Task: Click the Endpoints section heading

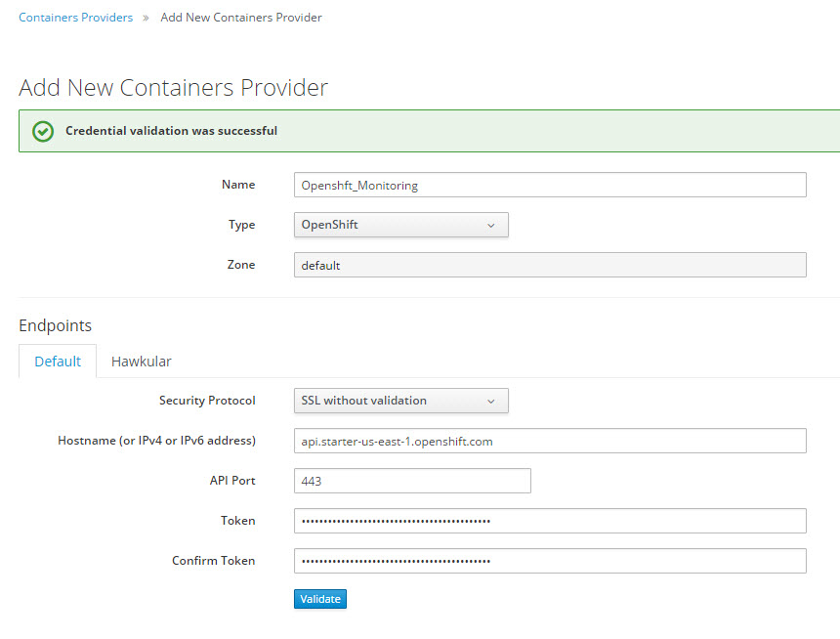Action: tap(55, 325)
